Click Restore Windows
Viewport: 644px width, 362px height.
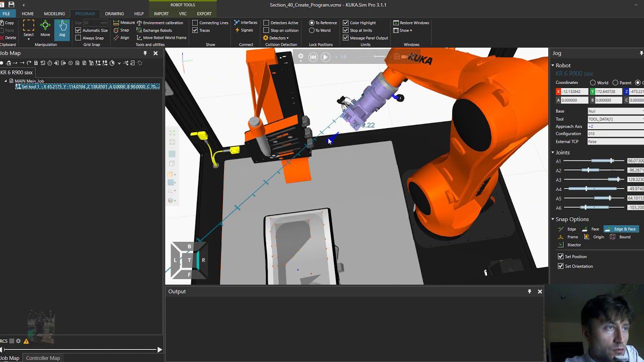(x=411, y=23)
